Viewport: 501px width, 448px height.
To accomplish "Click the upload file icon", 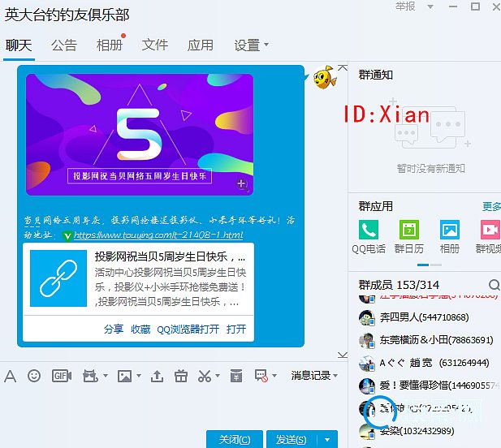I will click(x=158, y=376).
